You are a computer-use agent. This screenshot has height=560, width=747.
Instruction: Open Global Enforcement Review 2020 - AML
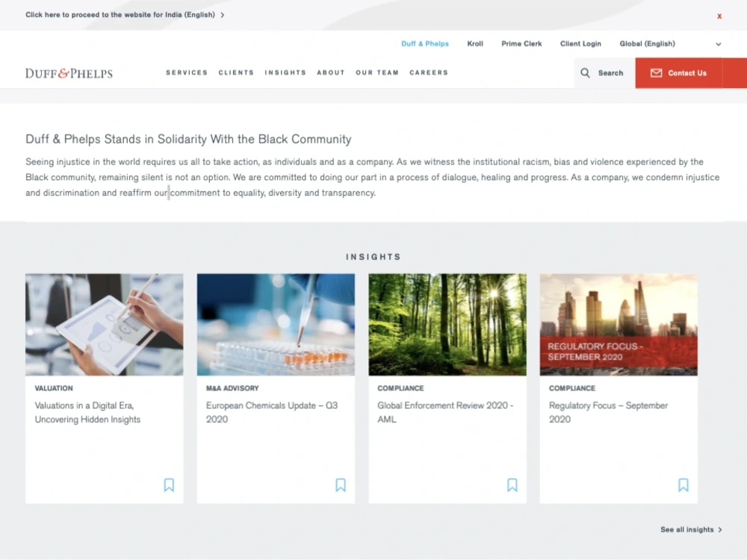pos(445,412)
